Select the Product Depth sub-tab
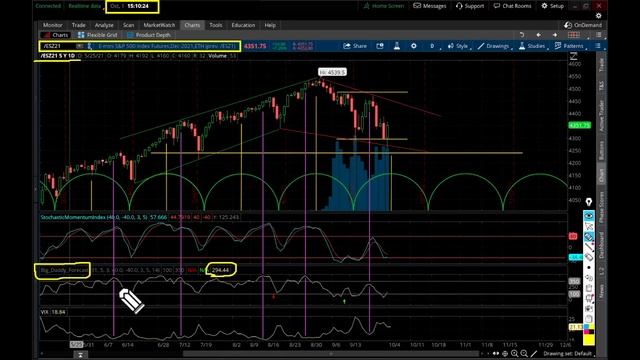 click(149, 35)
